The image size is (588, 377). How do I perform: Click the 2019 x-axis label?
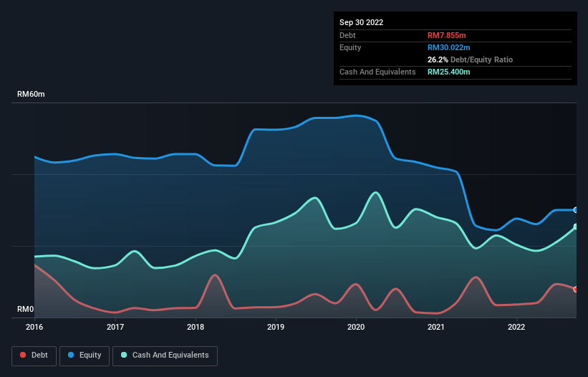[x=276, y=327]
